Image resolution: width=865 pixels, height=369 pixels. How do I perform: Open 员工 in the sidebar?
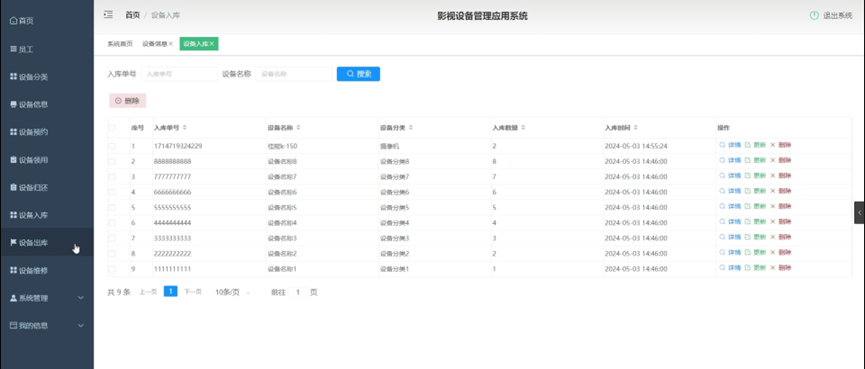[47, 49]
